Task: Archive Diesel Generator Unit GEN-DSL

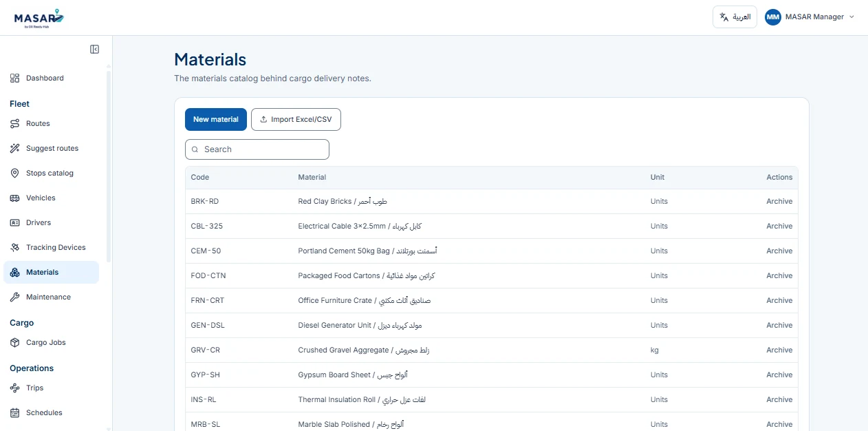Action: (x=779, y=326)
